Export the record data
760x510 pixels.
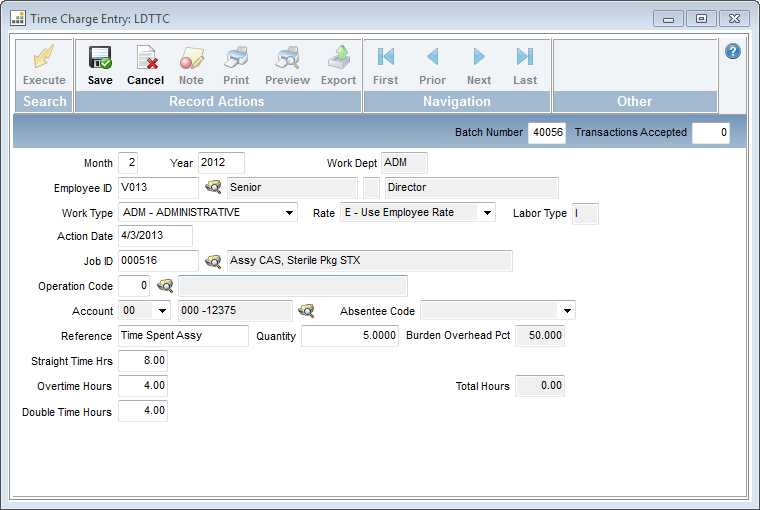tap(338, 65)
